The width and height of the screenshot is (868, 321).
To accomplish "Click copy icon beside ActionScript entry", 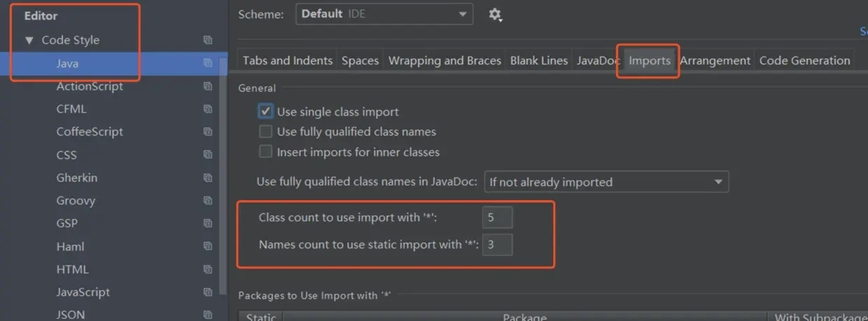I will pyautogui.click(x=208, y=86).
